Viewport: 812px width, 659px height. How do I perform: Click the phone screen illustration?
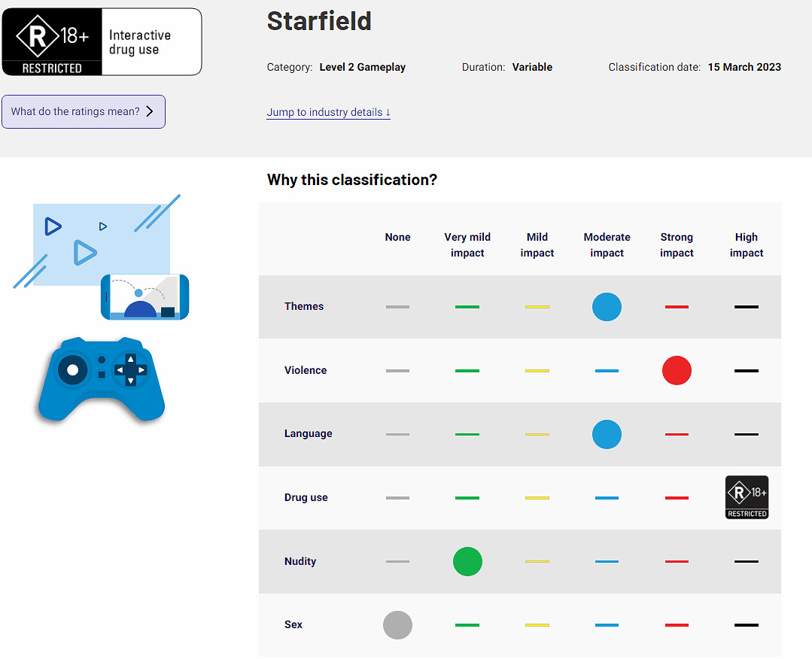click(144, 297)
